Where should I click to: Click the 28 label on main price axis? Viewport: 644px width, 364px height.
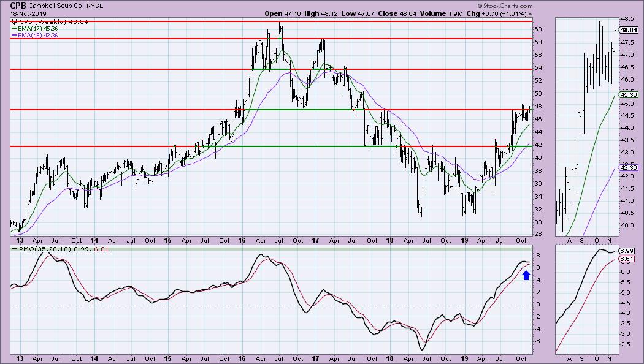pos(539,234)
